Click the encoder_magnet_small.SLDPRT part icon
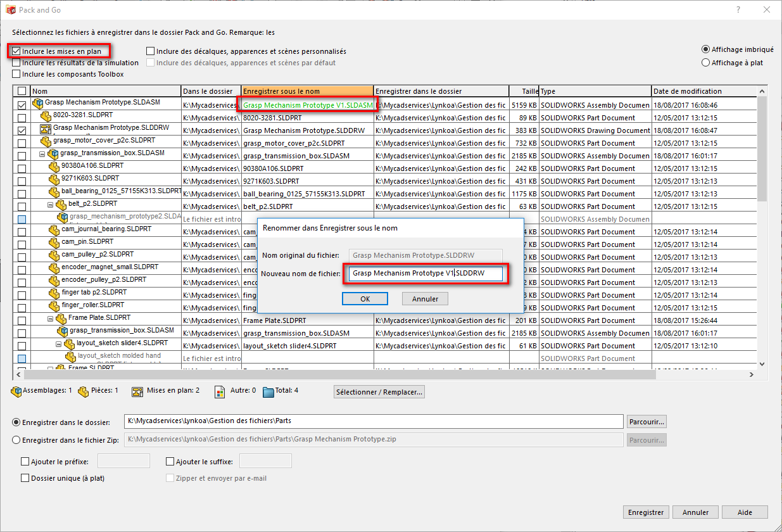The image size is (782, 532). point(54,268)
